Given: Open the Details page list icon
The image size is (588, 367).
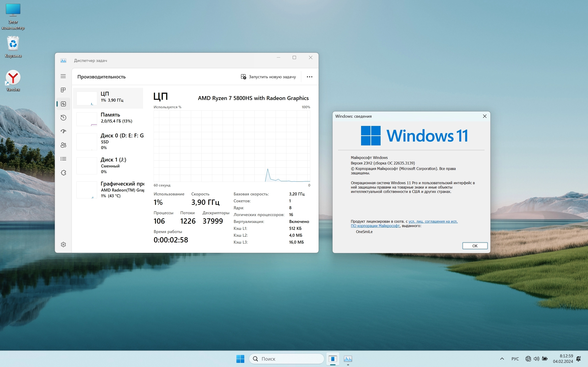Looking at the screenshot, I should coord(63,159).
